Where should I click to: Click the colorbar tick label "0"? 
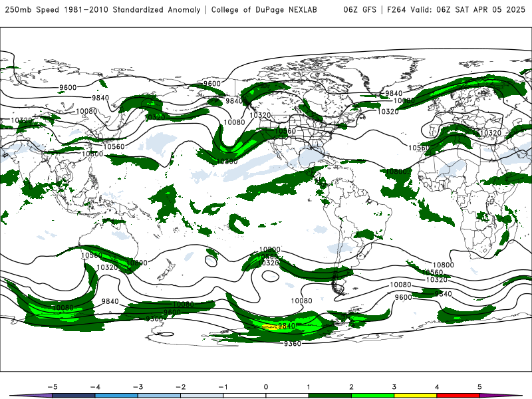pos(266,387)
